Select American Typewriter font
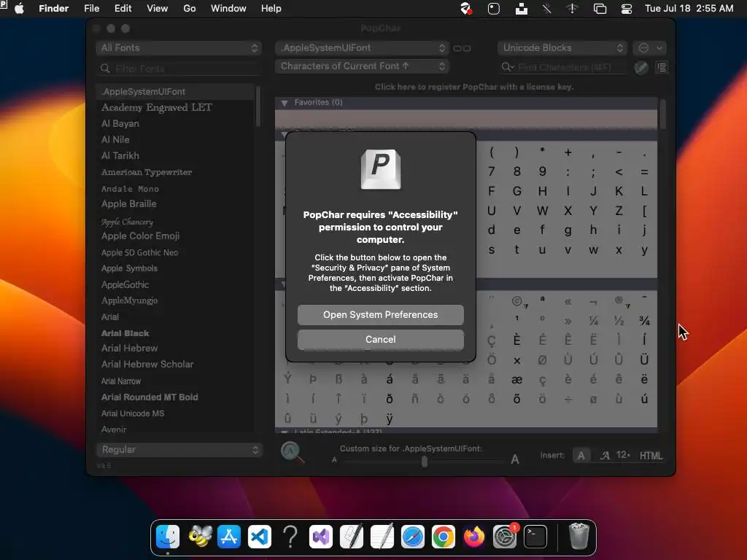Image resolution: width=747 pixels, height=560 pixels. pos(147,172)
